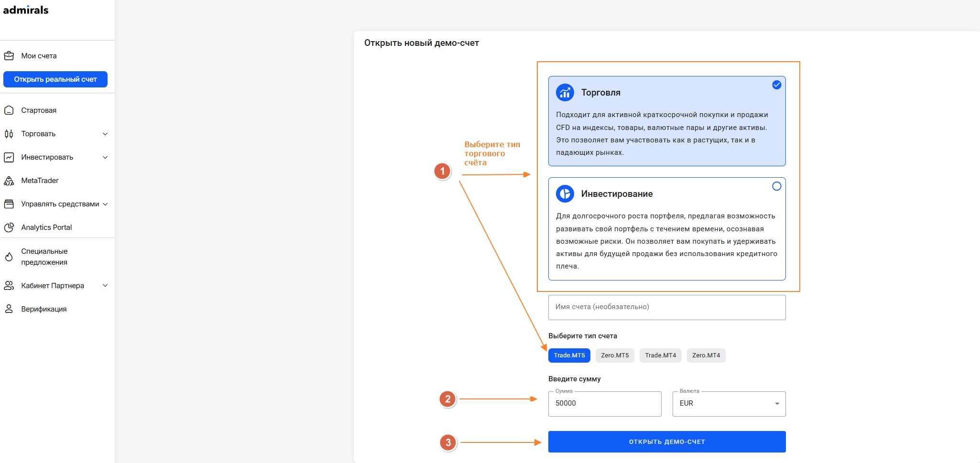The image size is (980, 463).
Task: Select the Торговля account radio button
Action: pyautogui.click(x=777, y=85)
